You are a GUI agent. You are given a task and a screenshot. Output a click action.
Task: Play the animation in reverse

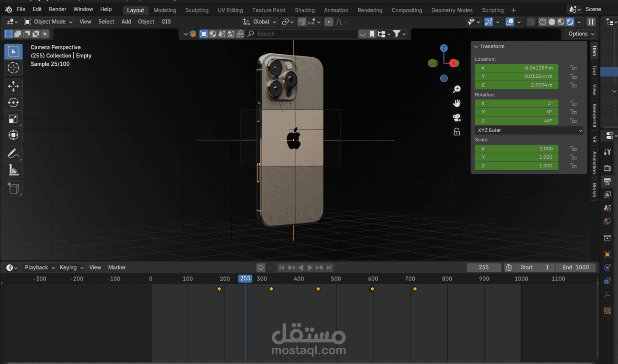pyautogui.click(x=300, y=267)
